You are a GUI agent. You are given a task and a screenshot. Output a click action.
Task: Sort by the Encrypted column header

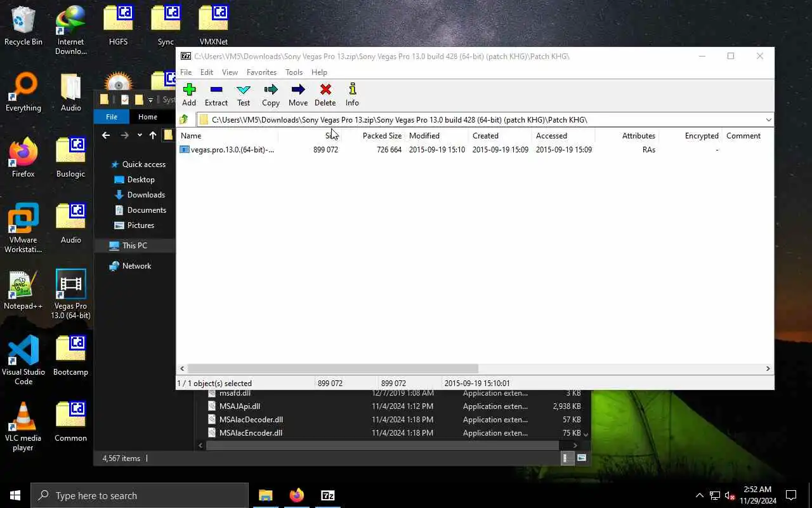coord(690,136)
